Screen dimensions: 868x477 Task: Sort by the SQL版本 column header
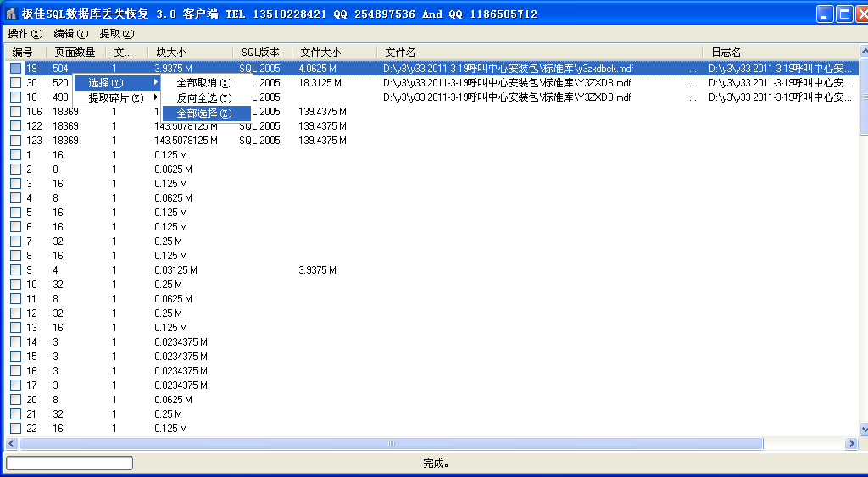pos(263,52)
